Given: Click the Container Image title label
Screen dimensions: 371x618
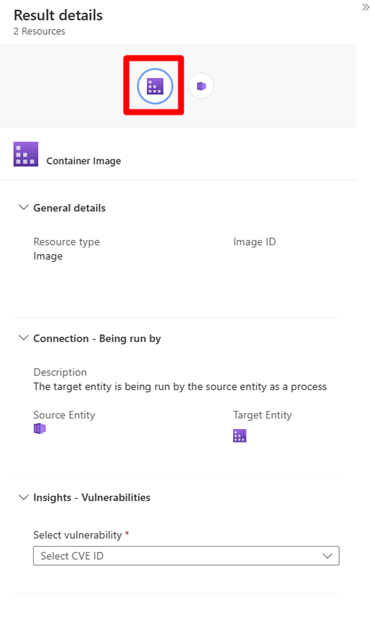Looking at the screenshot, I should pyautogui.click(x=84, y=161).
